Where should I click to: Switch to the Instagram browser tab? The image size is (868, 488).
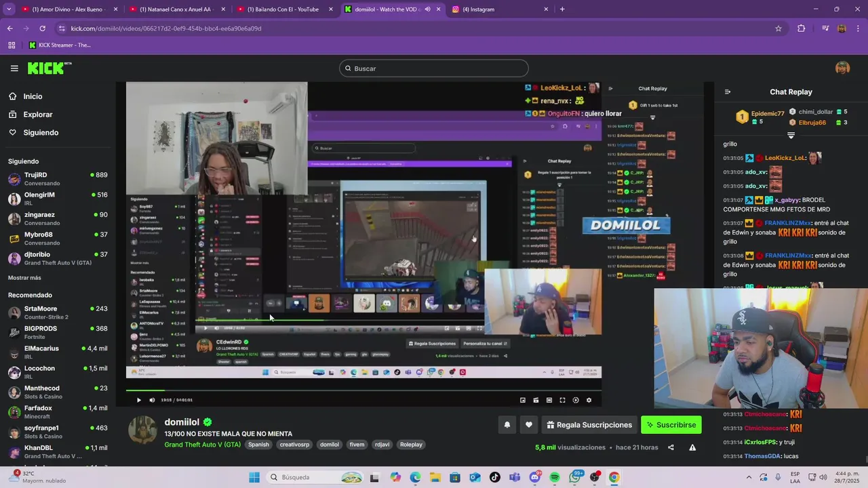point(499,9)
